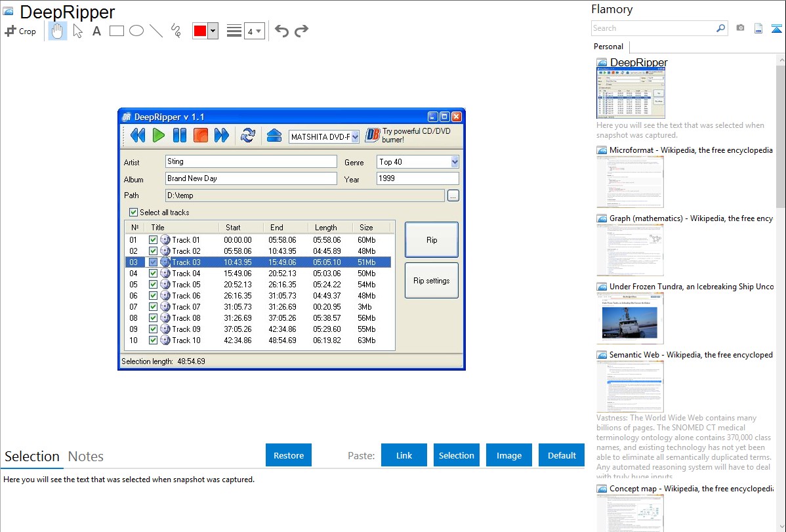
Task: Uncheck Track 09 checkbox
Action: click(x=153, y=329)
